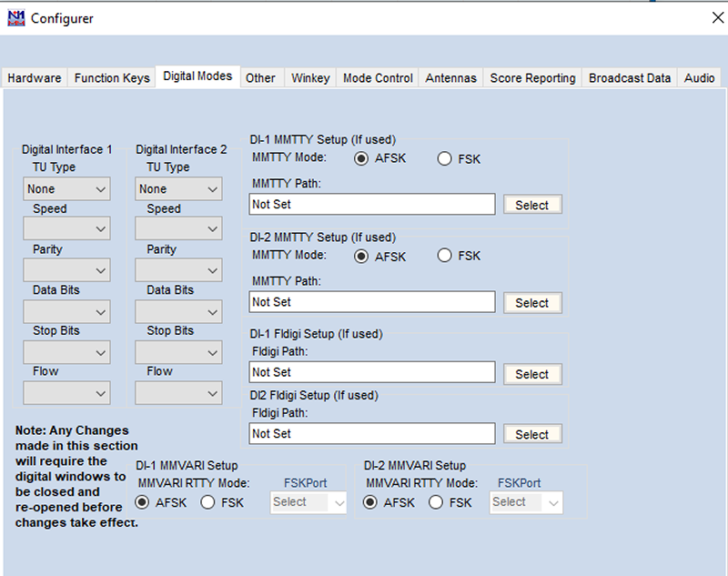Expand Digital Interface 1 Flow dropdown
The width and height of the screenshot is (728, 576).
(x=66, y=393)
